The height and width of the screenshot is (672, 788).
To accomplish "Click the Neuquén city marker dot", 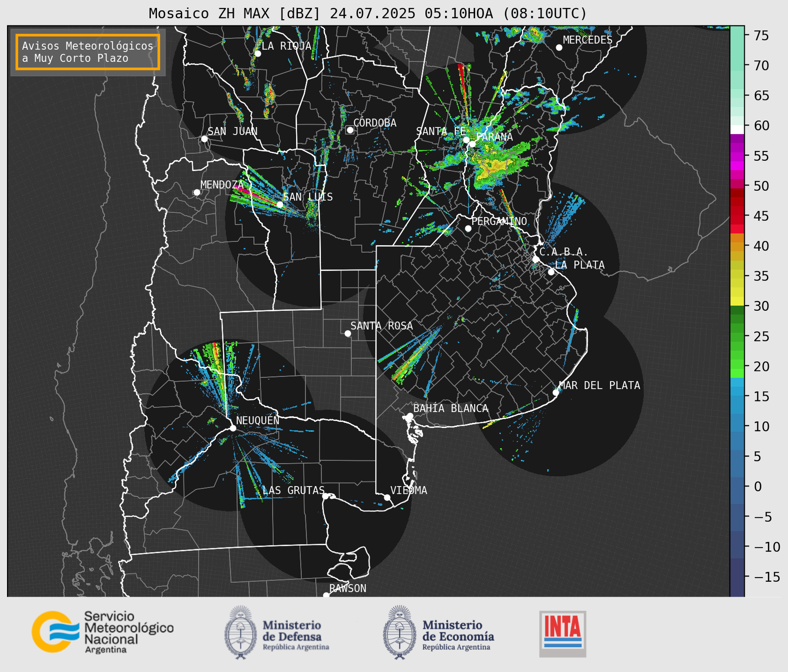I will tap(233, 428).
